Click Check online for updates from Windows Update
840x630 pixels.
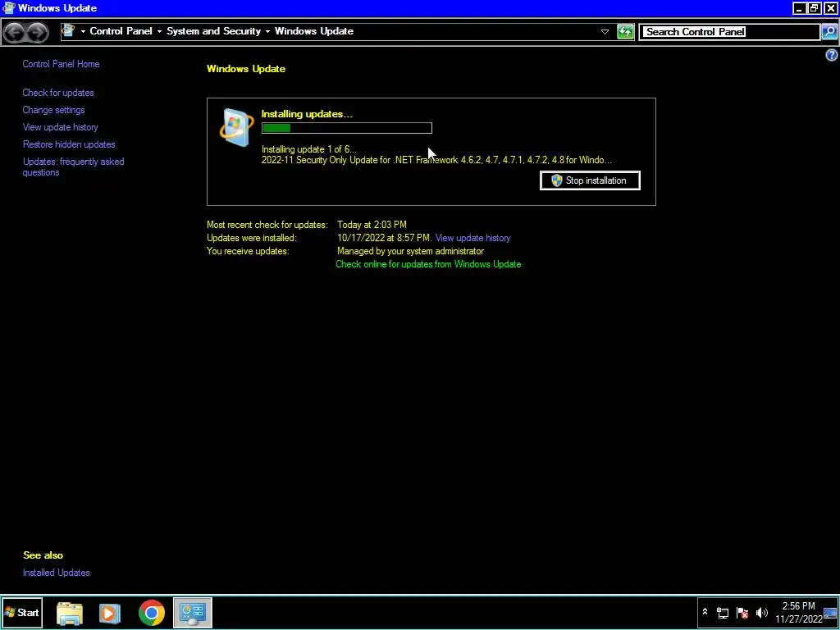click(x=428, y=264)
